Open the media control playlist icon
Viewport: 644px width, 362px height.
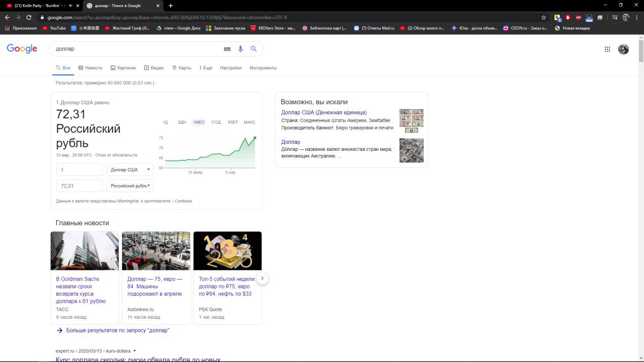click(x=615, y=17)
